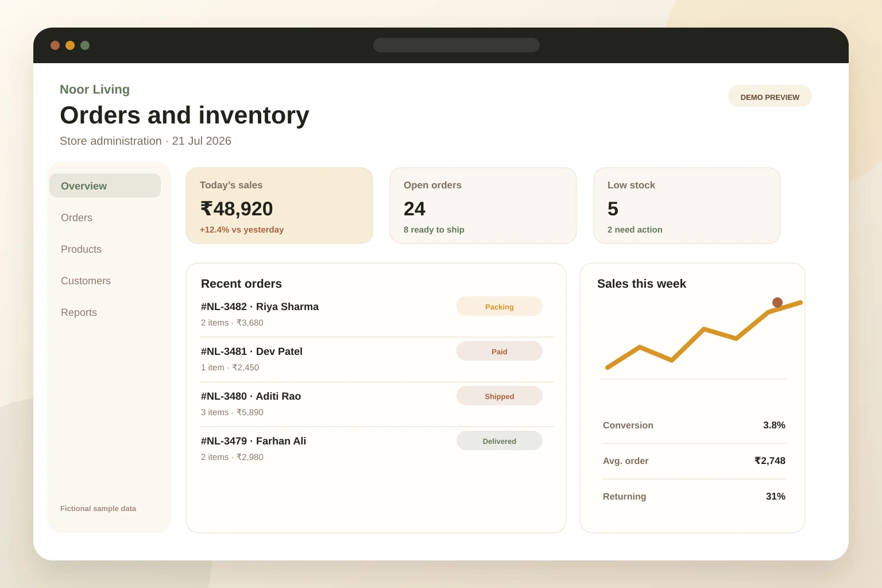Click the '1 item · ₹2,450' detail

[230, 367]
